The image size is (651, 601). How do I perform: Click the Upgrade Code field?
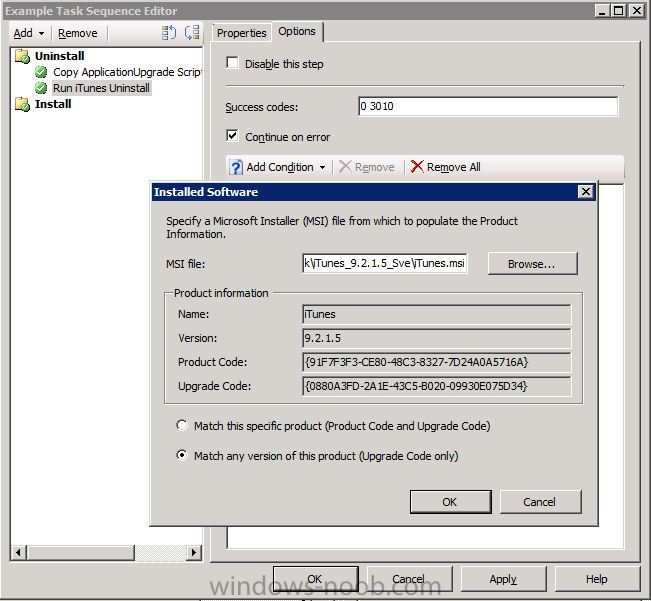437,386
